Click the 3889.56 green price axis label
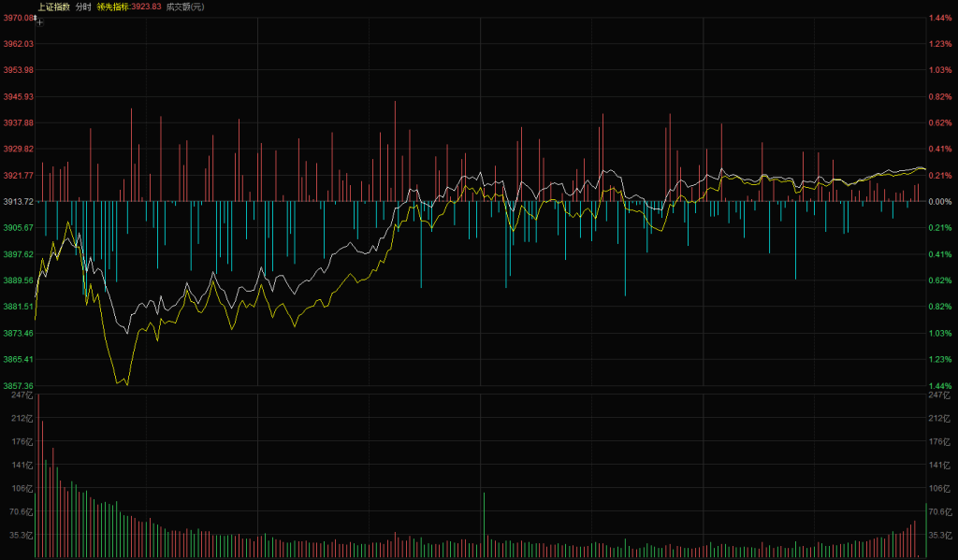 pos(19,280)
